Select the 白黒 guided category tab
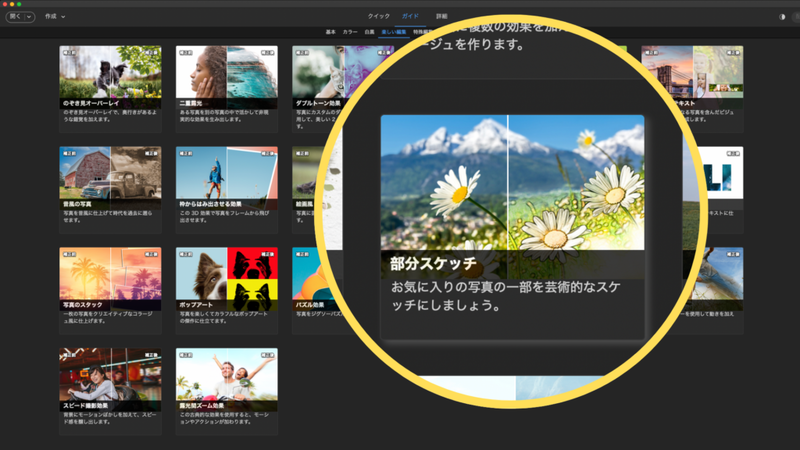Viewport: 800px width, 450px height. pos(369,32)
